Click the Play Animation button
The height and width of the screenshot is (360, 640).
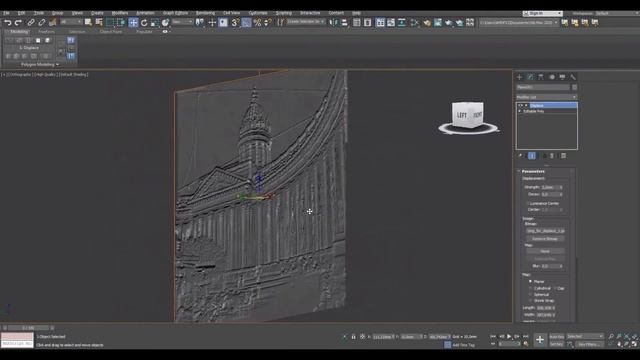(509, 337)
